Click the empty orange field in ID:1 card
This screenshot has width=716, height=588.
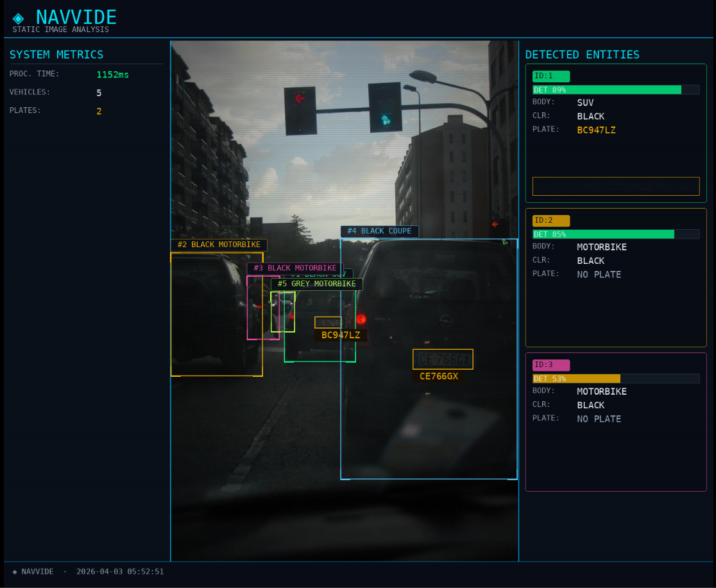pyautogui.click(x=615, y=186)
